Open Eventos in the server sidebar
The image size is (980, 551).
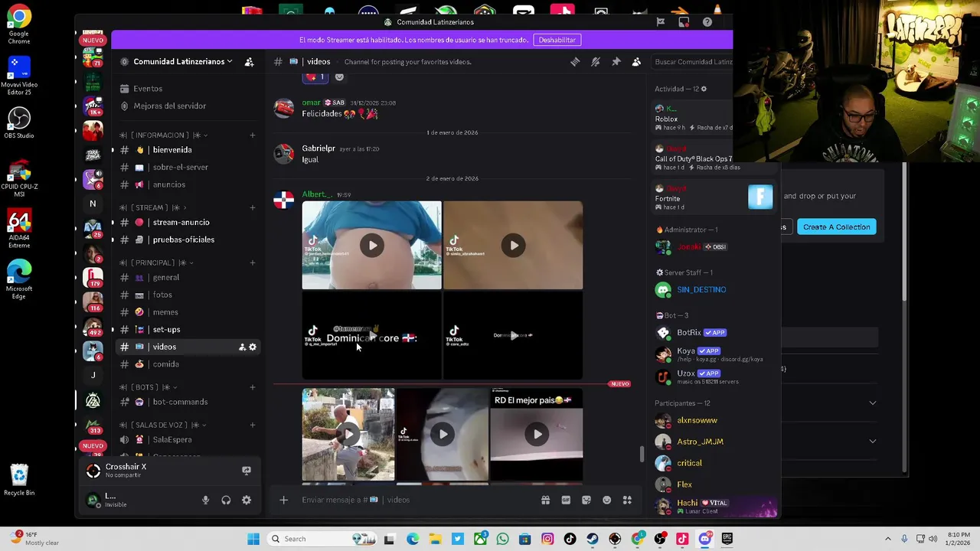coord(148,89)
